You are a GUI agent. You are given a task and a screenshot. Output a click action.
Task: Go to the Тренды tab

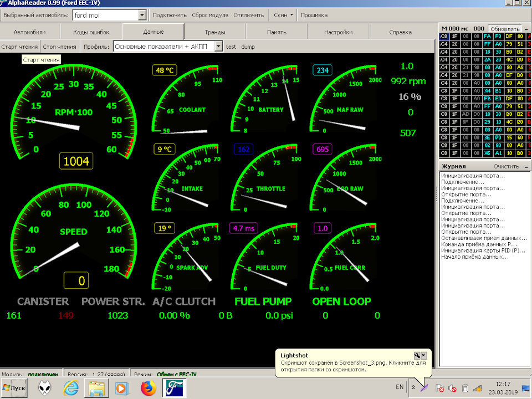click(x=215, y=32)
